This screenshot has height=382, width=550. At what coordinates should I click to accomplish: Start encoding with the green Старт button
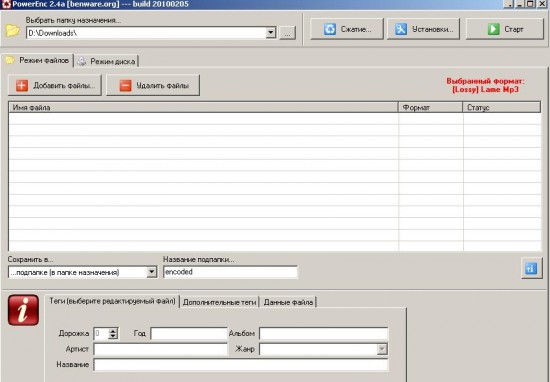click(504, 29)
